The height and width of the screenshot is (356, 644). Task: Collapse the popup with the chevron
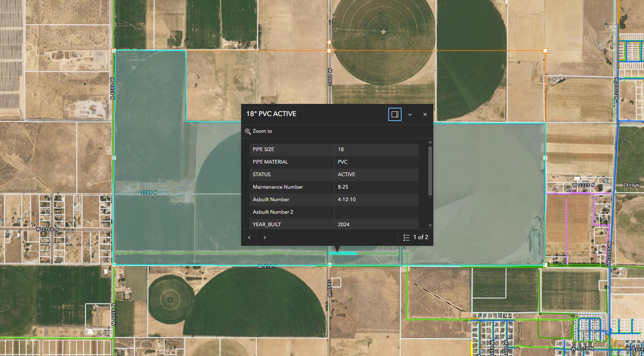point(410,114)
